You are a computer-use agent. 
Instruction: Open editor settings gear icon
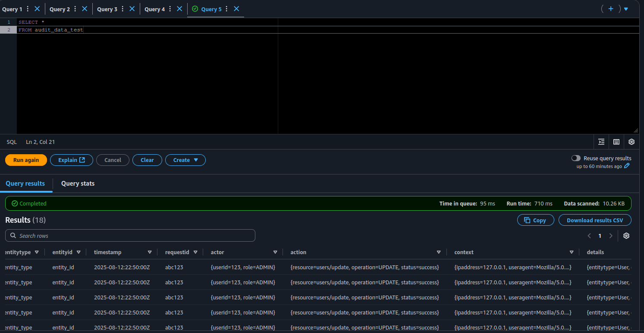point(631,142)
